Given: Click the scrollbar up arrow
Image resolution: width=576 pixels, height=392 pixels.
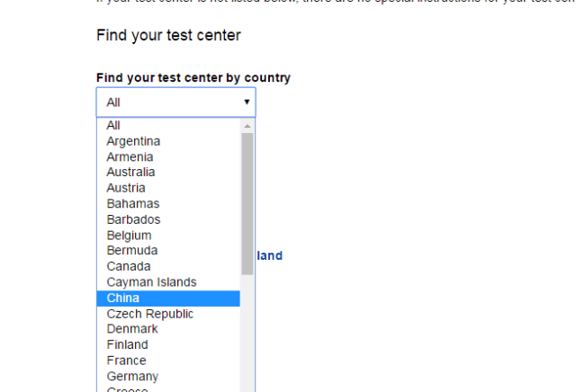Looking at the screenshot, I should tap(247, 126).
